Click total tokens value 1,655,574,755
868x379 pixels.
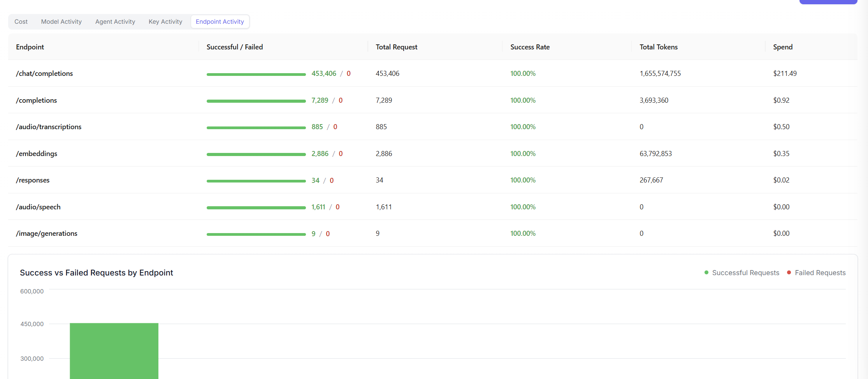point(660,74)
